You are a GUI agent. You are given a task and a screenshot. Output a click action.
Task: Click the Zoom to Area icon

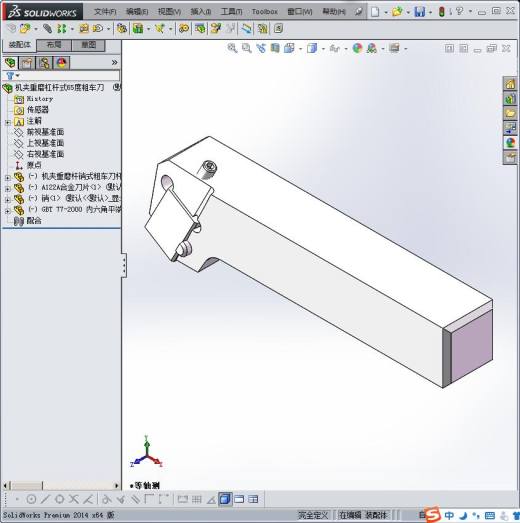(x=246, y=48)
